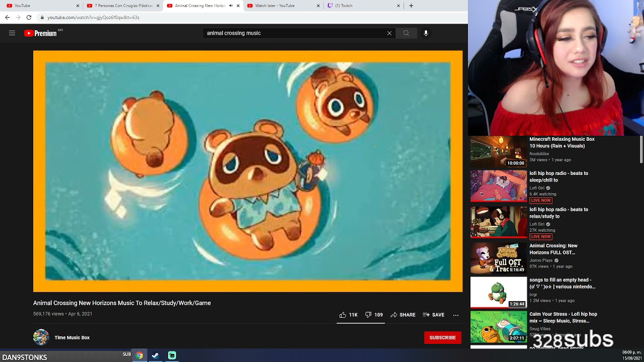Subscribe to Time Music Box

(x=443, y=338)
